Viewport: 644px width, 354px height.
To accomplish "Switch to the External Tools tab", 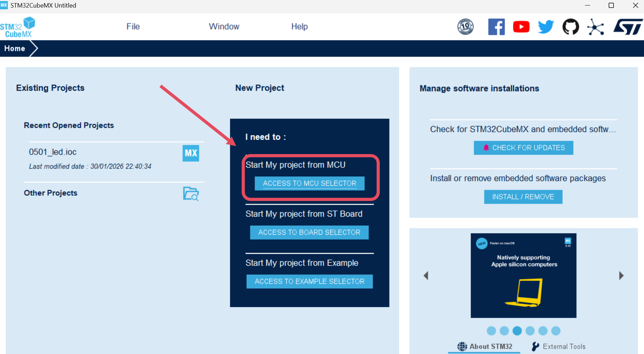I will coord(559,347).
